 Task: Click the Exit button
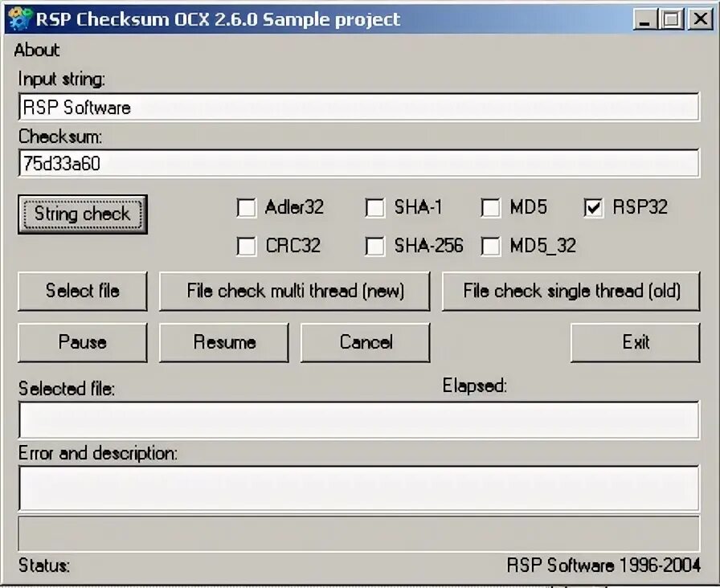[636, 342]
